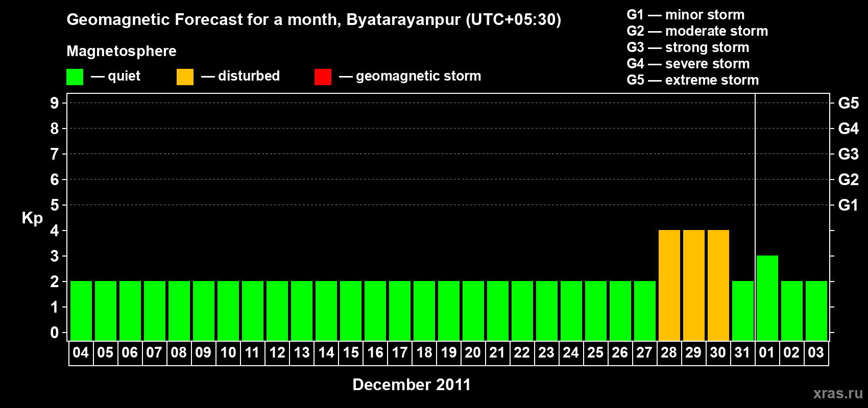868x408 pixels.
Task: Click the G4 right-axis label
Action: tap(848, 129)
